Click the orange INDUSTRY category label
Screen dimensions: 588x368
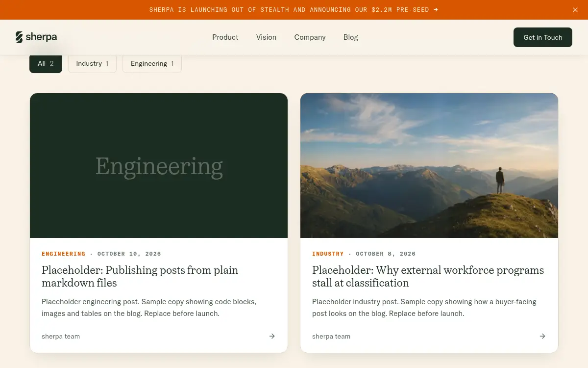pyautogui.click(x=328, y=254)
